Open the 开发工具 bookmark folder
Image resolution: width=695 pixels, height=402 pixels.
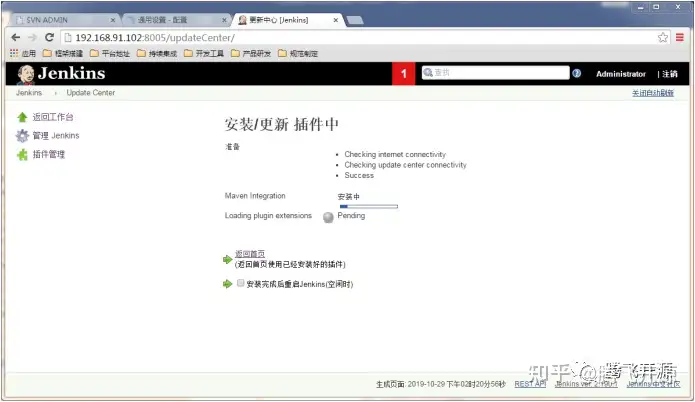203,53
